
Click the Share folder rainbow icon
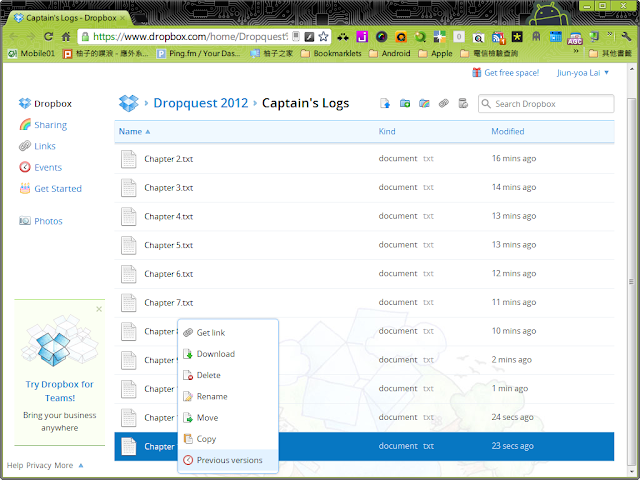pos(424,104)
